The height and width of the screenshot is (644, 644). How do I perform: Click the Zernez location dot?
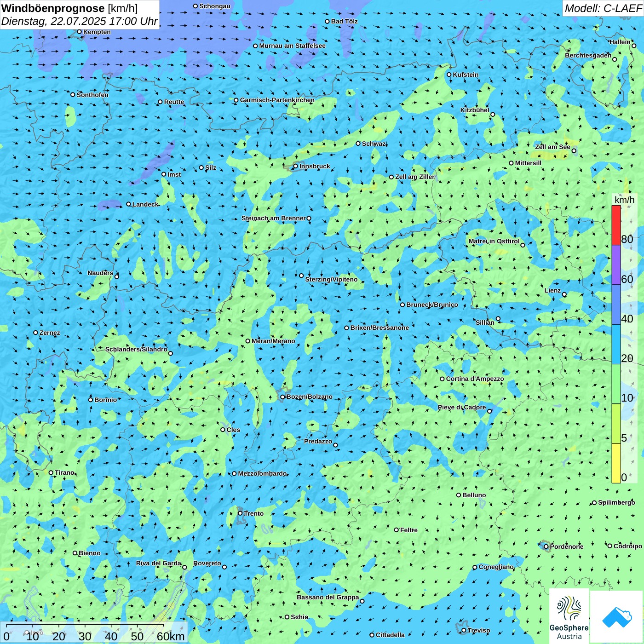pos(35,333)
